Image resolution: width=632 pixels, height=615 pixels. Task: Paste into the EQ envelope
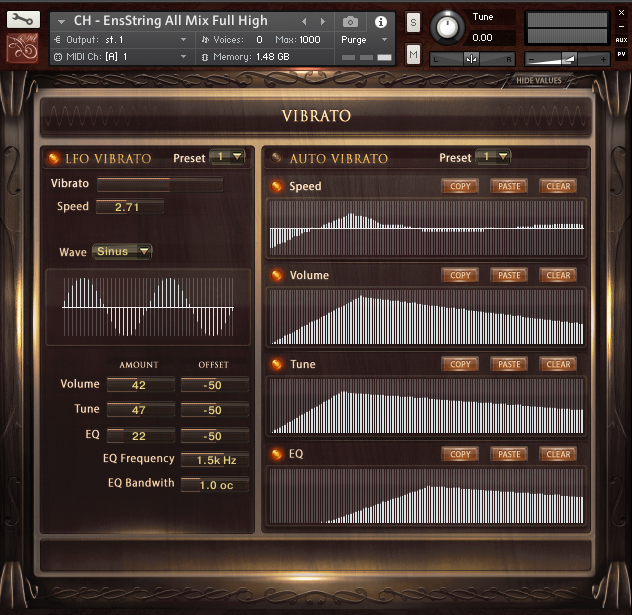509,454
